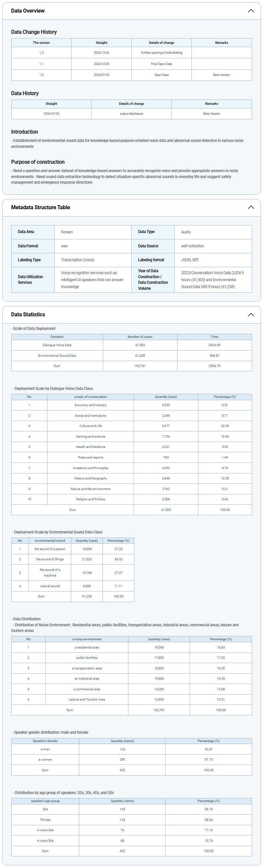This screenshot has width=264, height=868.
Task: Click the Metadata Structure Table title
Action: pos(40,207)
